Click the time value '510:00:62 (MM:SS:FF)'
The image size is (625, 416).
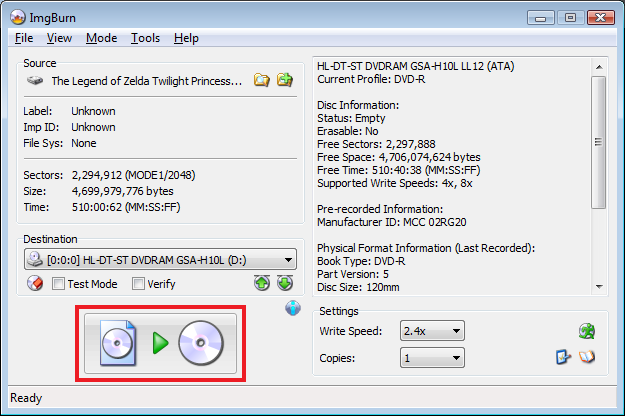[x=126, y=207]
